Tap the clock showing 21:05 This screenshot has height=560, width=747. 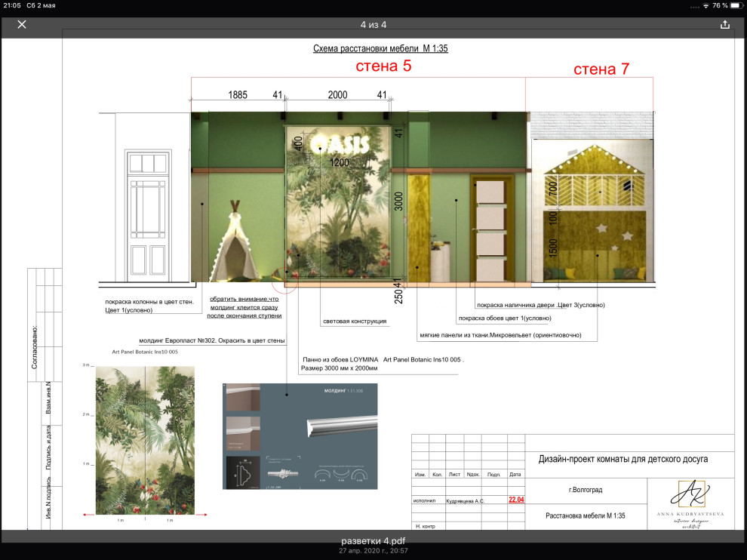click(x=13, y=5)
